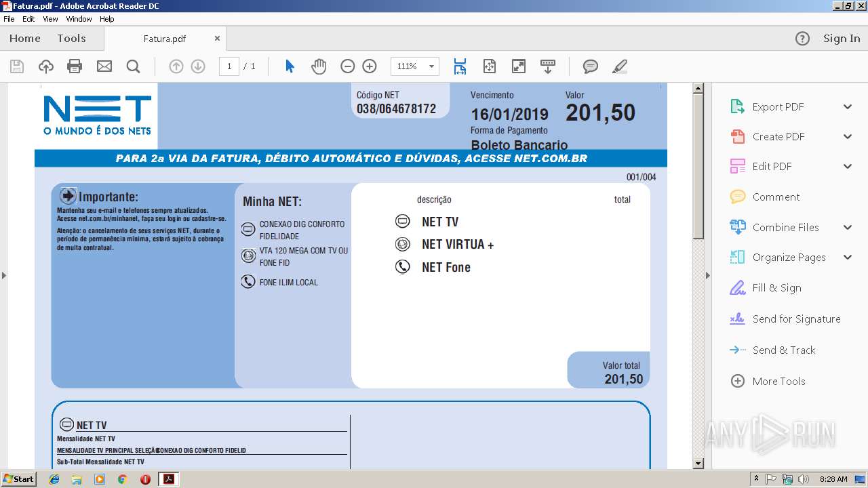Click the taskbar volume speaker icon
The height and width of the screenshot is (488, 868).
804,479
